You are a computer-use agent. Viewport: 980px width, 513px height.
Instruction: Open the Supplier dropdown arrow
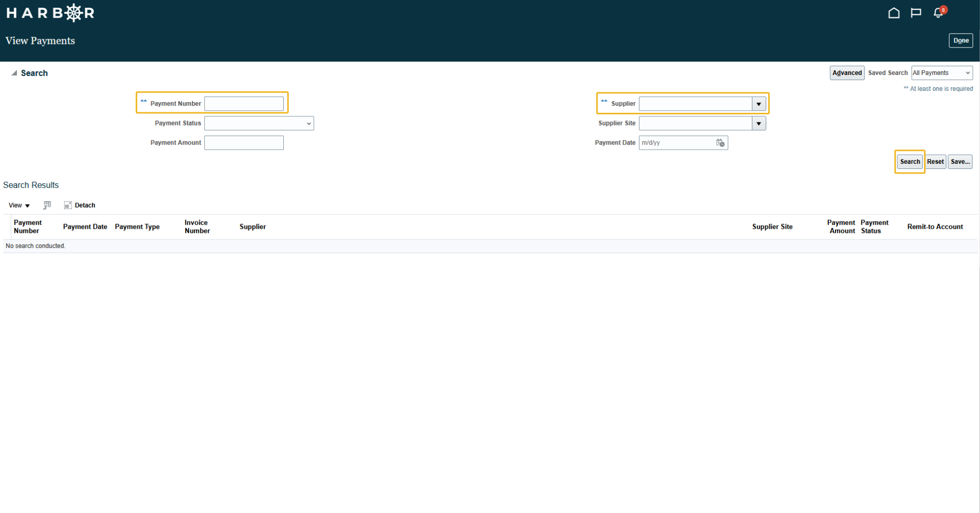coord(759,104)
